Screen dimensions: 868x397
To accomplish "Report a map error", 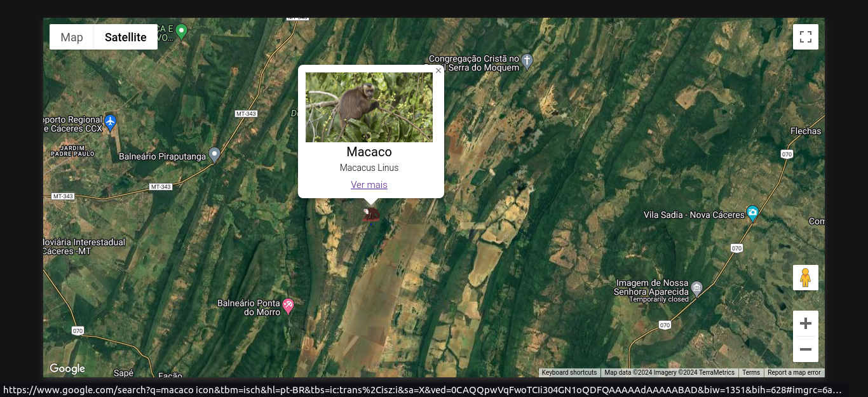I will 794,373.
